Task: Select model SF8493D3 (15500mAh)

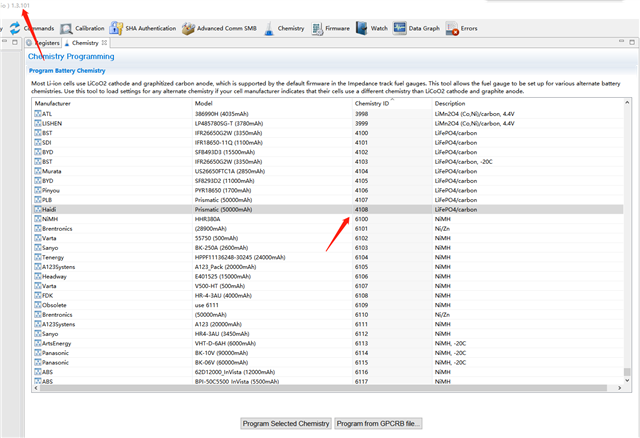Action: coord(224,152)
